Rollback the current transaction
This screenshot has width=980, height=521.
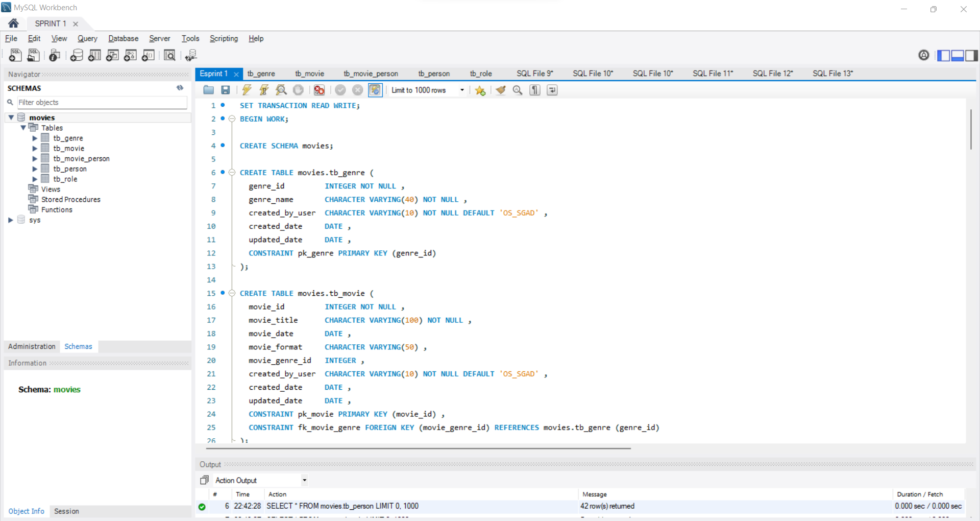point(357,90)
